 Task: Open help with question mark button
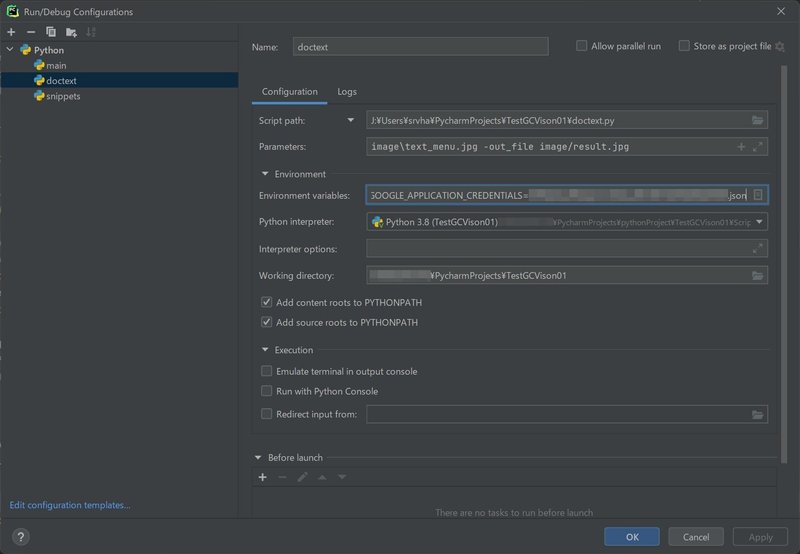pos(20,537)
